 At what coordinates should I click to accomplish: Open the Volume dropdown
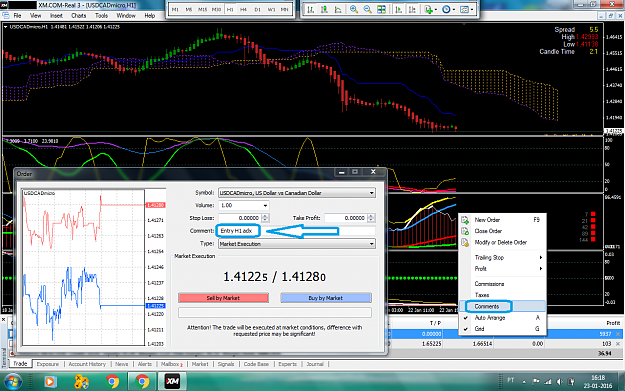[244, 205]
